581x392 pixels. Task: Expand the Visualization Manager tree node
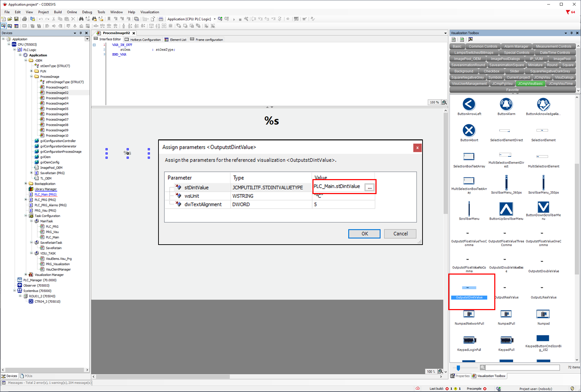pyautogui.click(x=26, y=275)
